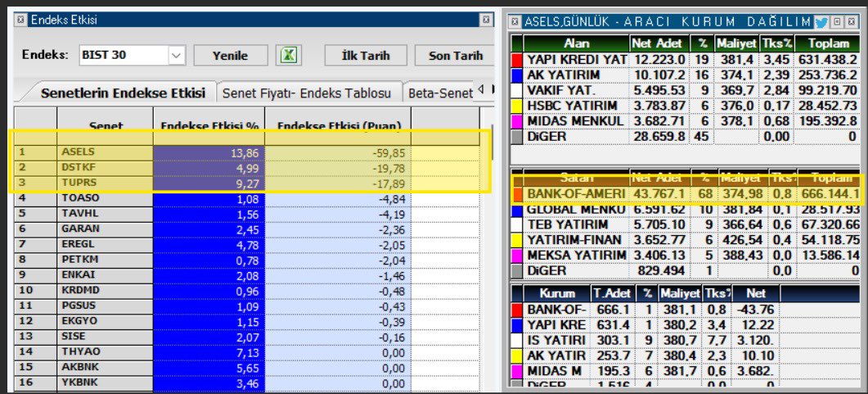868x394 pixels.
Task: Pick the blue swatch beside AK YATIRIM
Action: tap(517, 75)
